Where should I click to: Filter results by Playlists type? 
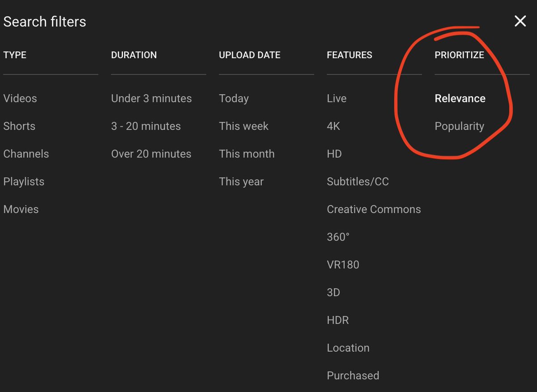[24, 181]
